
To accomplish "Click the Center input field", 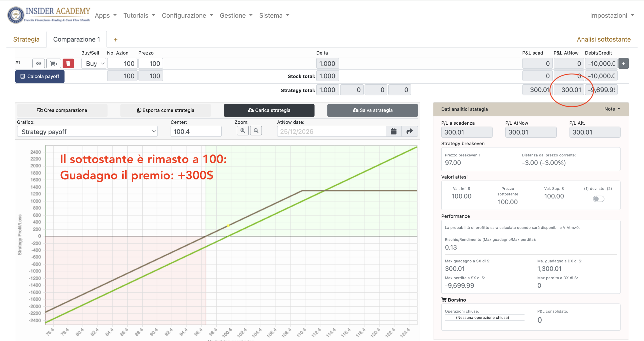I will [196, 131].
